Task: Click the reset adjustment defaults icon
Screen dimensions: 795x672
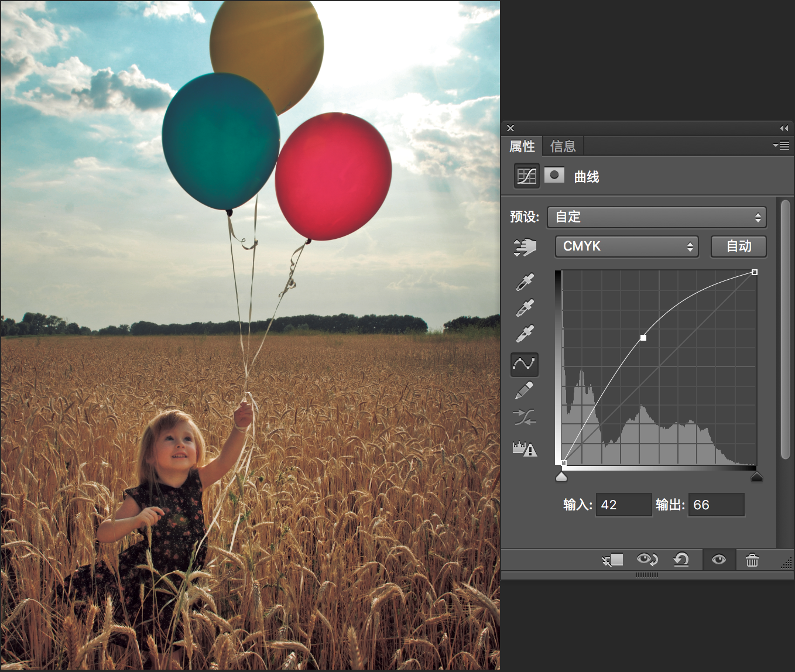Action: tap(681, 560)
